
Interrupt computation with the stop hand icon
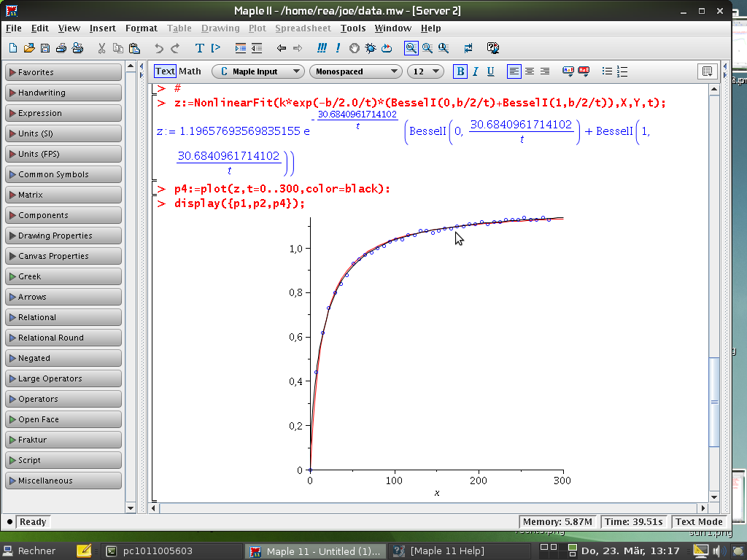pos(354,48)
